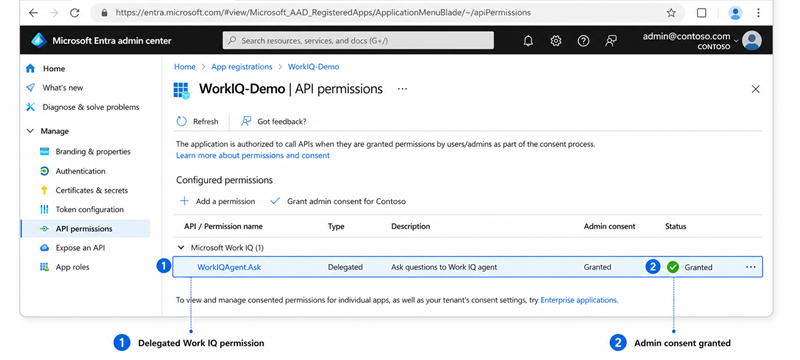Open Enterprise applications link
Image resolution: width=800 pixels, height=360 pixels.
(579, 300)
